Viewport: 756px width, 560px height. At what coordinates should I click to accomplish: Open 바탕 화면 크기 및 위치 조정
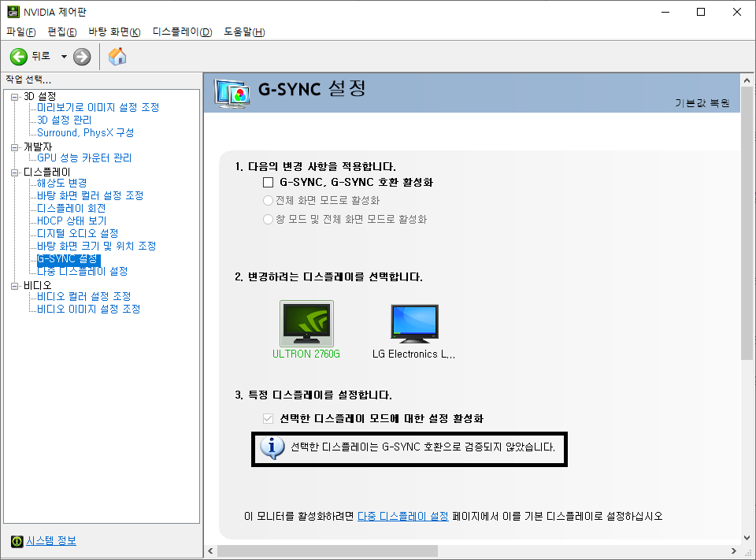[96, 246]
